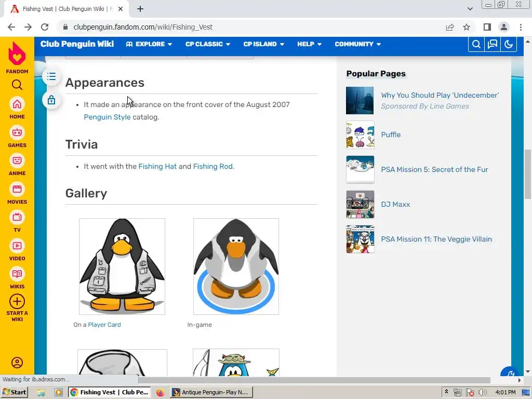This screenshot has width=532, height=399.
Task: Click the page lock icon
Action: pos(51,100)
